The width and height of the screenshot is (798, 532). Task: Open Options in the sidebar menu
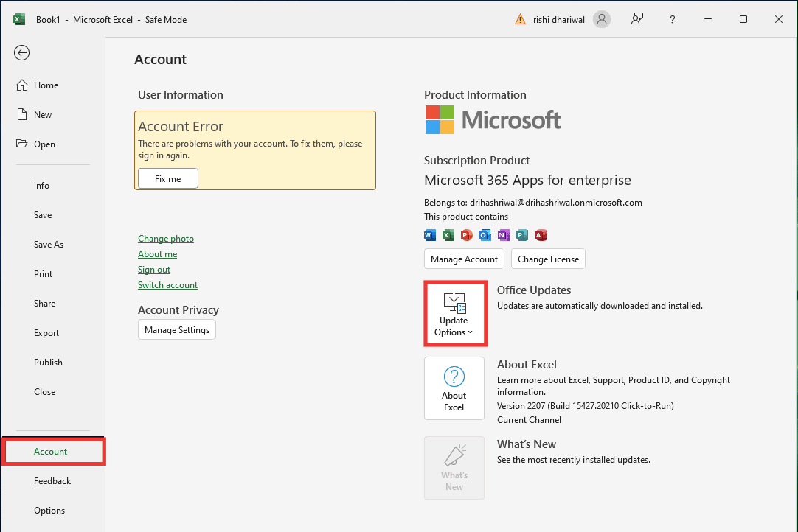(x=49, y=511)
